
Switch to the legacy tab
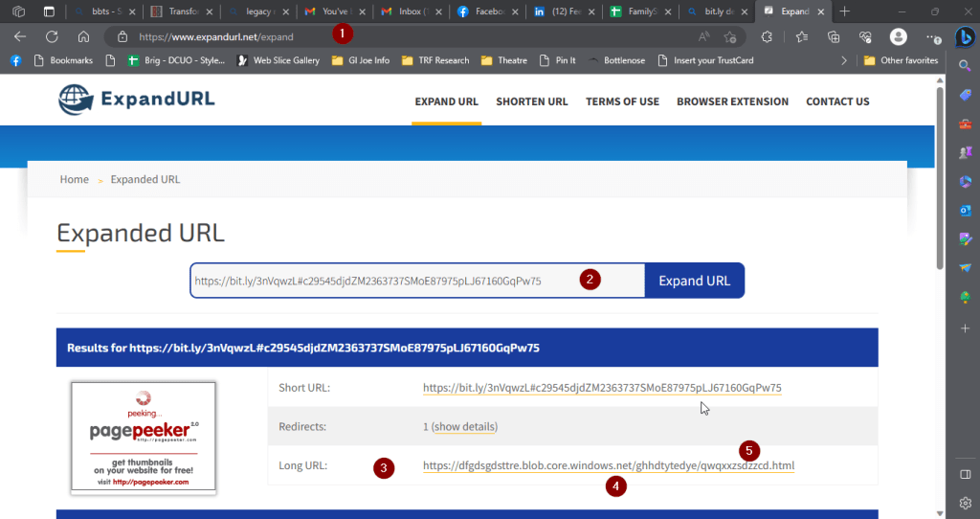(256, 11)
